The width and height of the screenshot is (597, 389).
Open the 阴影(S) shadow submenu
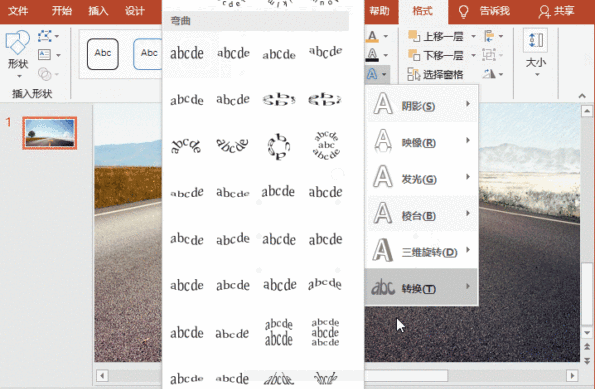pyautogui.click(x=421, y=104)
